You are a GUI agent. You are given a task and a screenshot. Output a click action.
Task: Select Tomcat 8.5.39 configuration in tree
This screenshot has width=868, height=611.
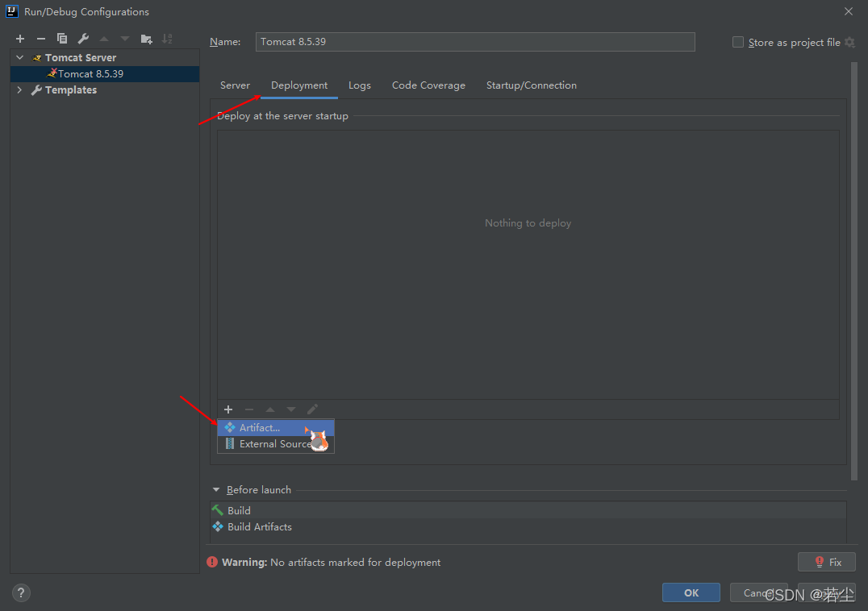pyautogui.click(x=105, y=73)
